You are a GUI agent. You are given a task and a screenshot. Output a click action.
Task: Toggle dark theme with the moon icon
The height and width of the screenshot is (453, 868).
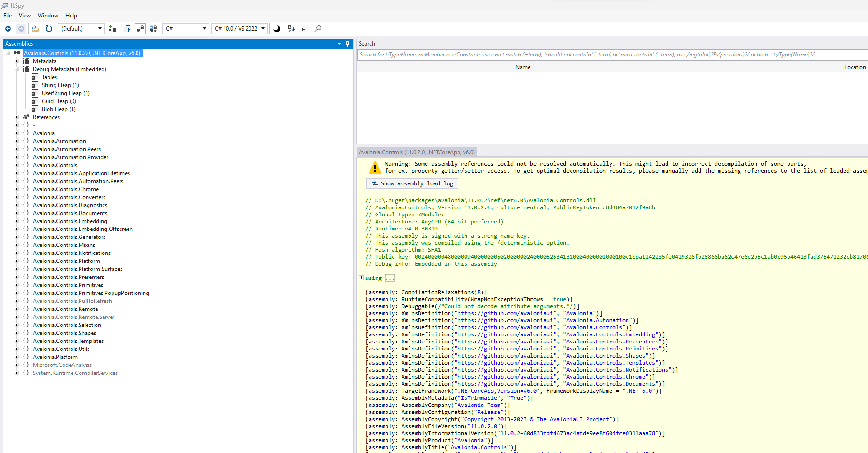pyautogui.click(x=277, y=29)
